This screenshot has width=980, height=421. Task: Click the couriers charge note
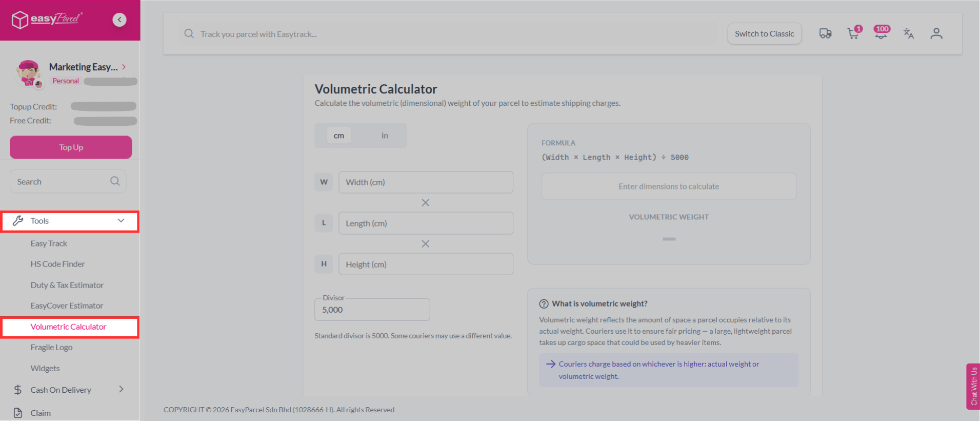tap(669, 370)
